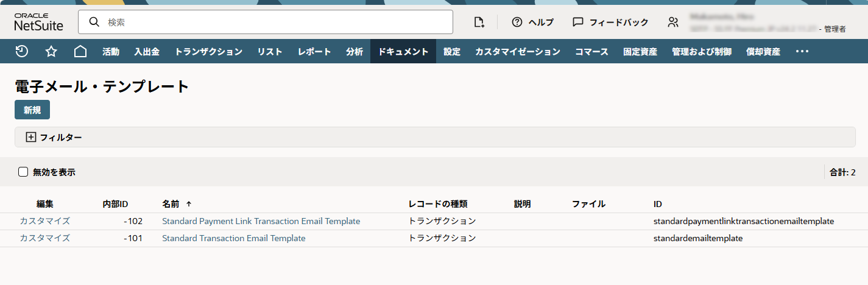Click the ID column header
Viewport: 868px width, 285px height.
coord(657,204)
